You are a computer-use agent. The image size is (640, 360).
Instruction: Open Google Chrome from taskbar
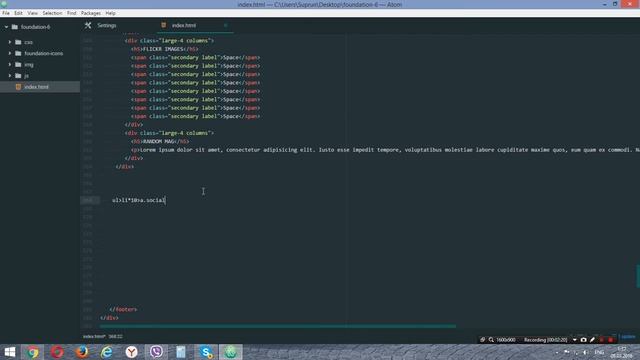click(33, 352)
